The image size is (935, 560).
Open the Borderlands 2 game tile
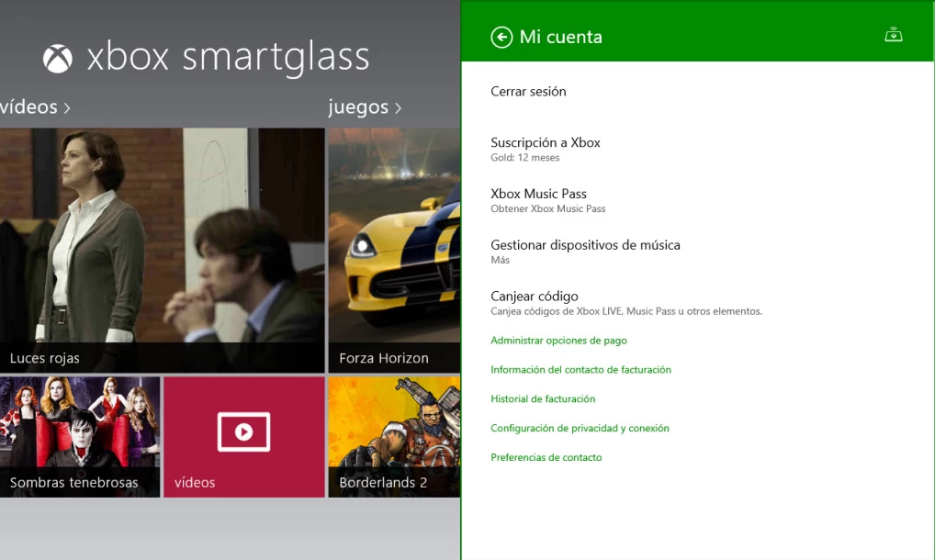coord(394,437)
